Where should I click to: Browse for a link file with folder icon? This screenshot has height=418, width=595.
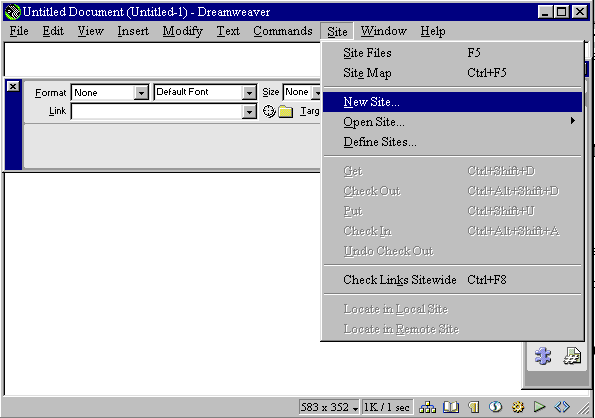[286, 112]
